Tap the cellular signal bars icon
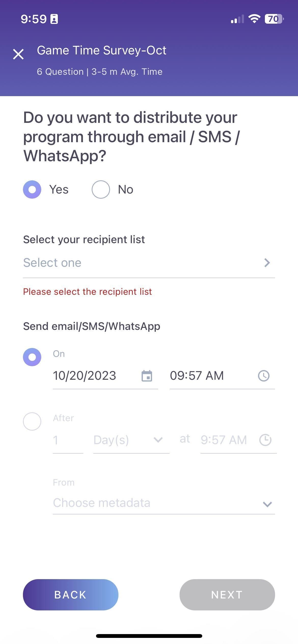 coord(237,19)
